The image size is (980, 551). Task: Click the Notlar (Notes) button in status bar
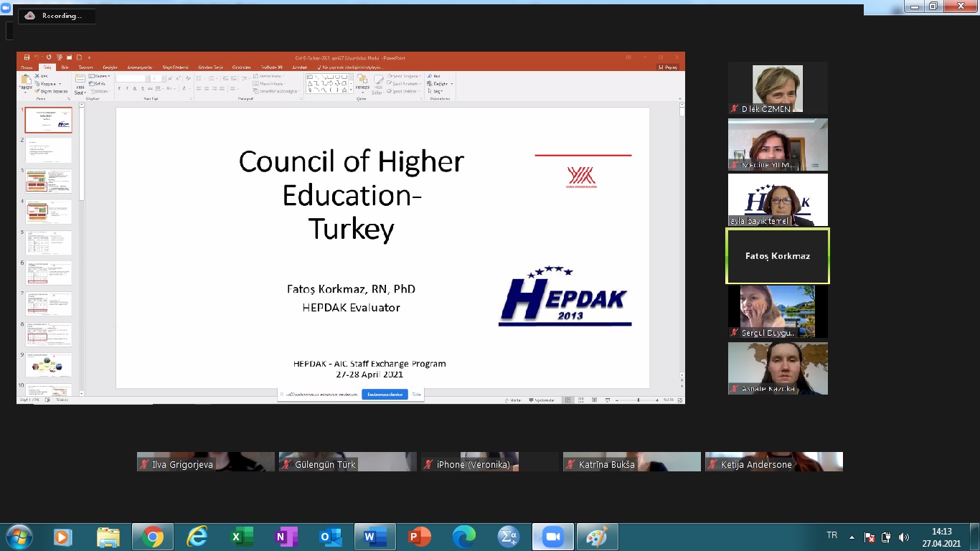513,400
